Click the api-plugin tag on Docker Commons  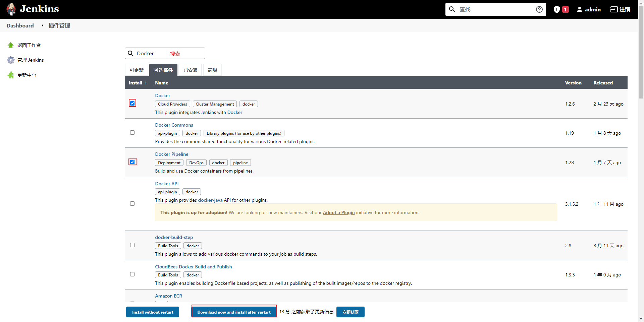click(x=167, y=133)
